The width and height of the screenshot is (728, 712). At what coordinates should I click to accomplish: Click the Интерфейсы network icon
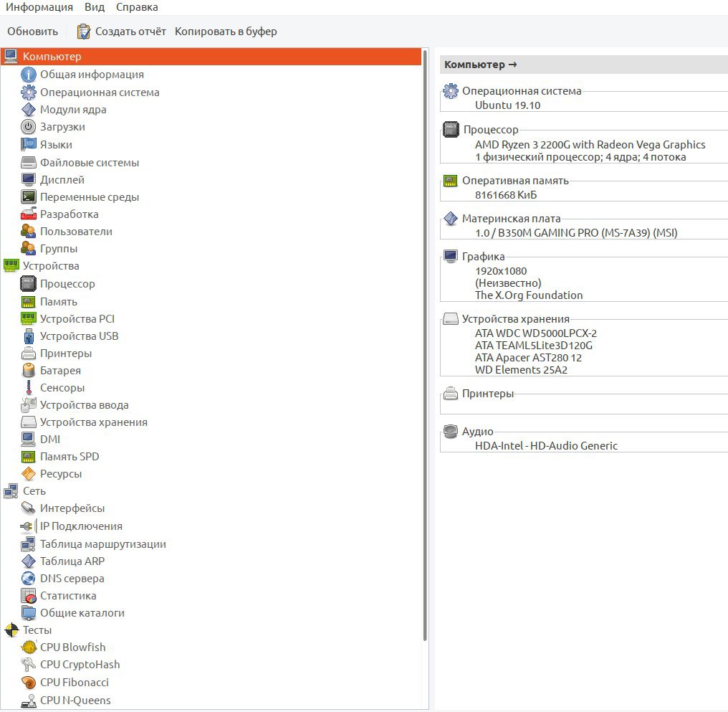pos(29,508)
